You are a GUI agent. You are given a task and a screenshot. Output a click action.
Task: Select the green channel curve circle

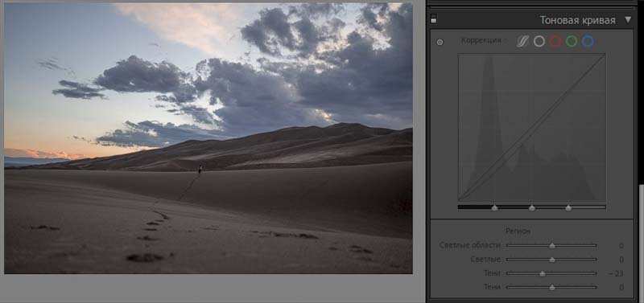(572, 42)
